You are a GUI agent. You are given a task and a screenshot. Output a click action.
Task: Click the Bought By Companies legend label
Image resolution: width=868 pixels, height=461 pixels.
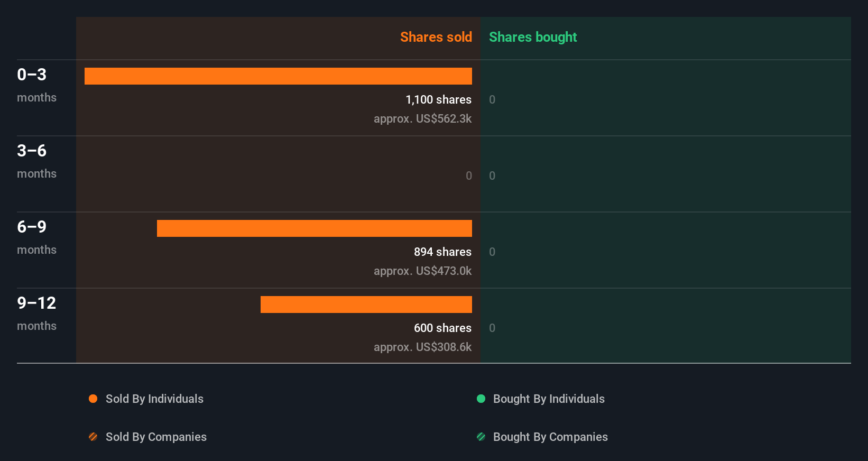(x=550, y=437)
